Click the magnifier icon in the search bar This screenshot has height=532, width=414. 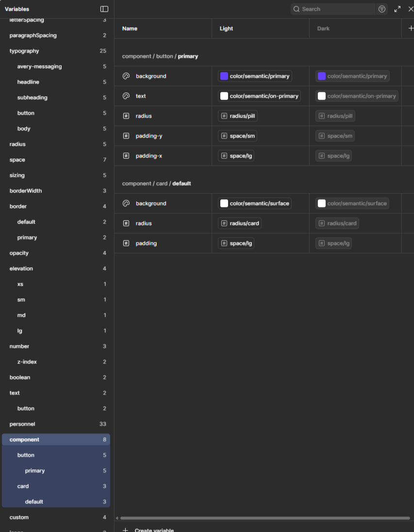[297, 9]
